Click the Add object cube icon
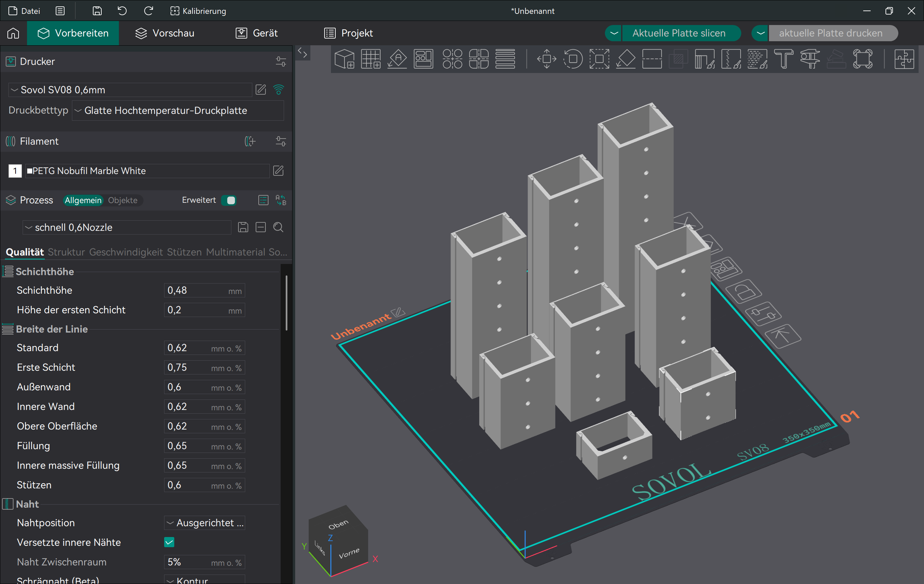The image size is (924, 584). pos(344,59)
